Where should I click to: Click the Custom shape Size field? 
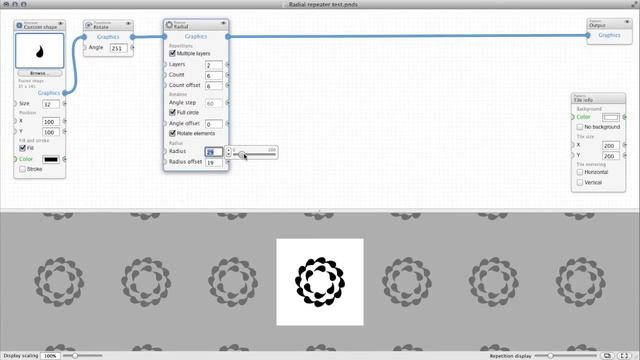tap(51, 104)
